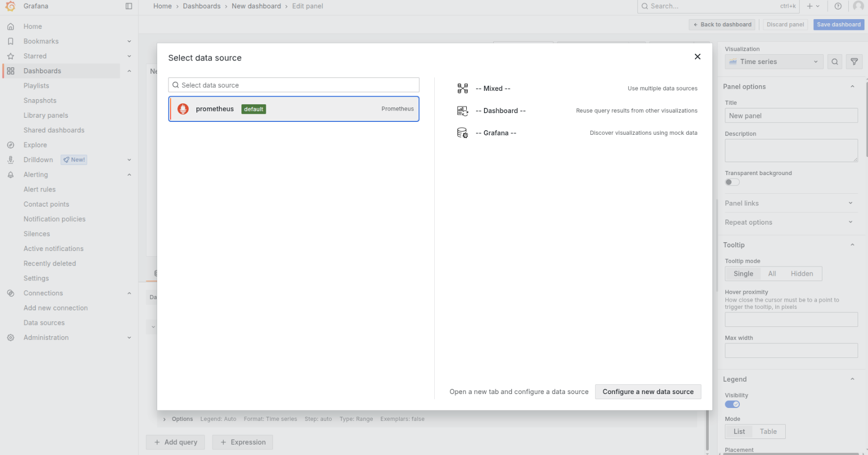Screen dimensions: 868x455
Task: Click the Explore compass icon
Action: pyautogui.click(x=10, y=145)
